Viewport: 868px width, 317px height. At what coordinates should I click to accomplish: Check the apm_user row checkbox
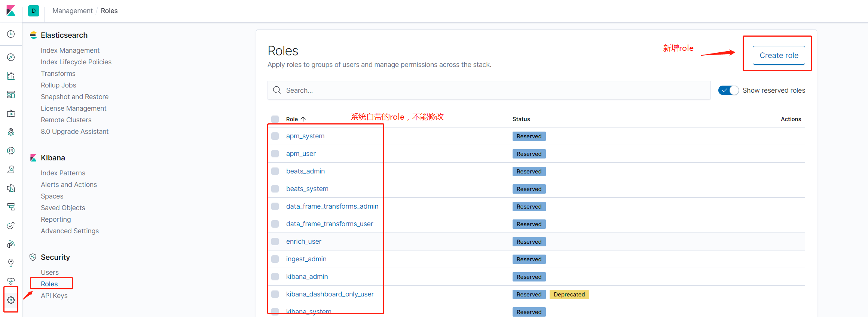275,154
